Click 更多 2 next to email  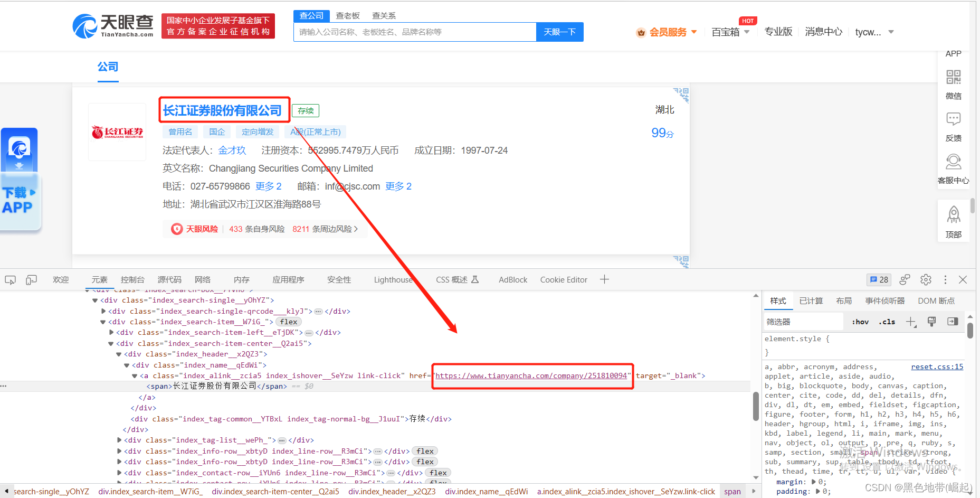(x=398, y=186)
